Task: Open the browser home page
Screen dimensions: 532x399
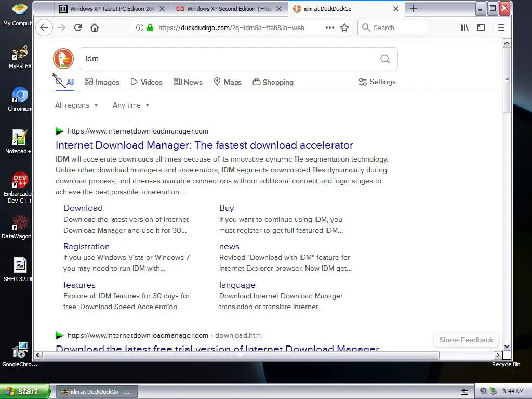Action: [x=95, y=28]
